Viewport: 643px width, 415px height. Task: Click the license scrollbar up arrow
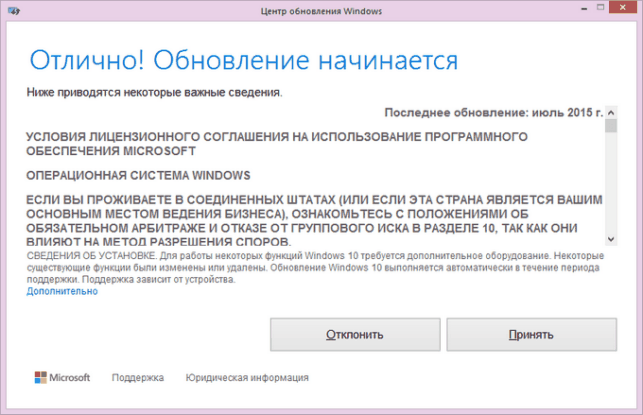[x=611, y=112]
